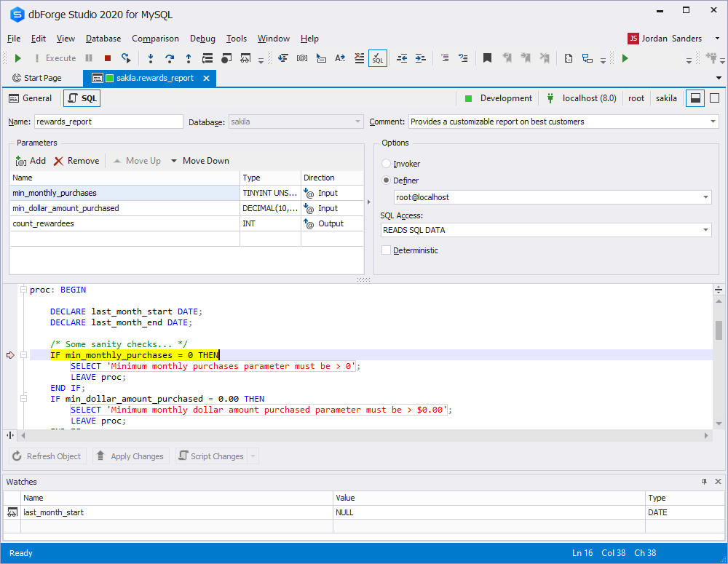Click the vertical scrollbar thumb in code editor
The height and width of the screenshot is (564, 728).
pyautogui.click(x=719, y=330)
